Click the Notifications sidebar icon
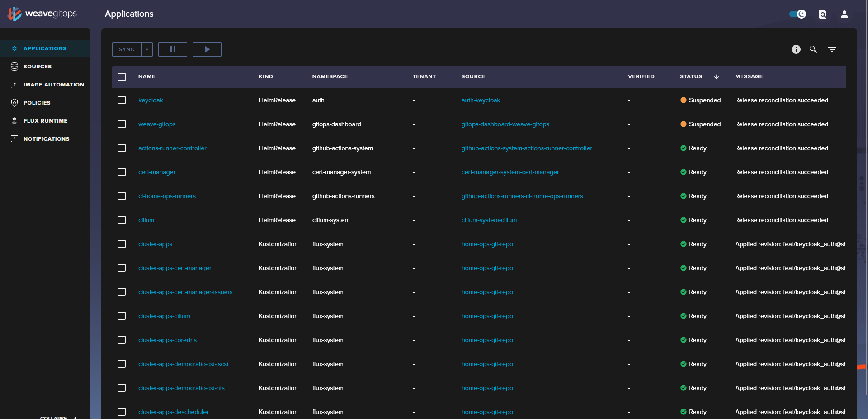 (x=14, y=139)
